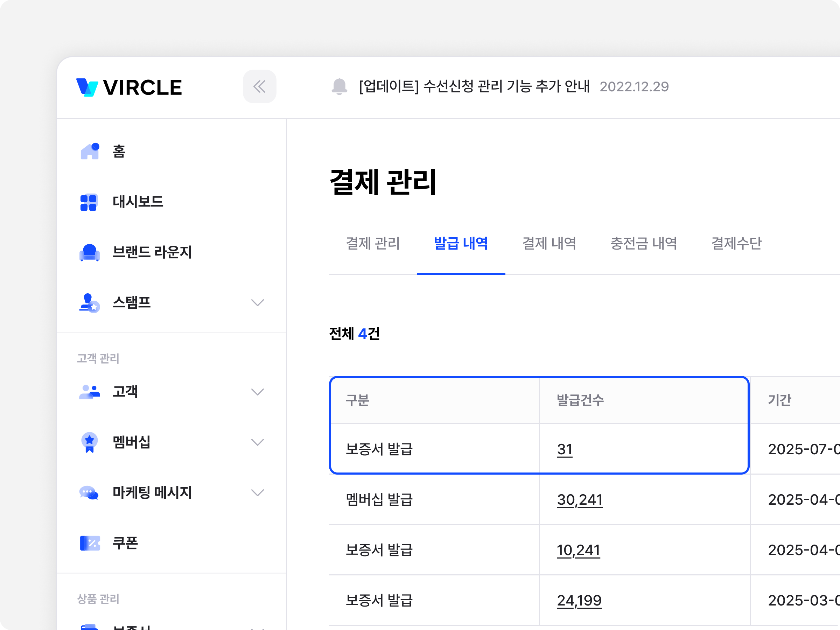Expand the 마케팅 메시지 chevron
The width and height of the screenshot is (840, 630).
coord(258,493)
